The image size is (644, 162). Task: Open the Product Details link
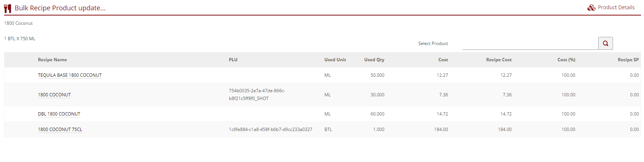(x=616, y=7)
